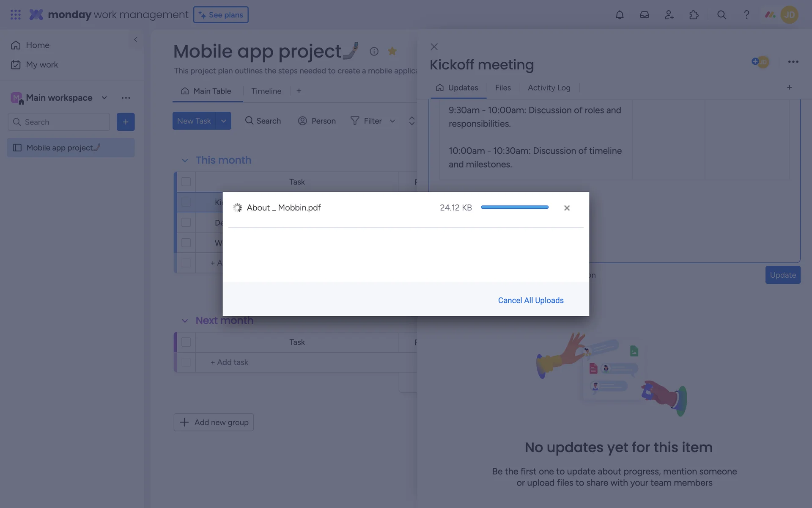Check the Next month header checkbox
The image size is (812, 508).
click(x=186, y=342)
